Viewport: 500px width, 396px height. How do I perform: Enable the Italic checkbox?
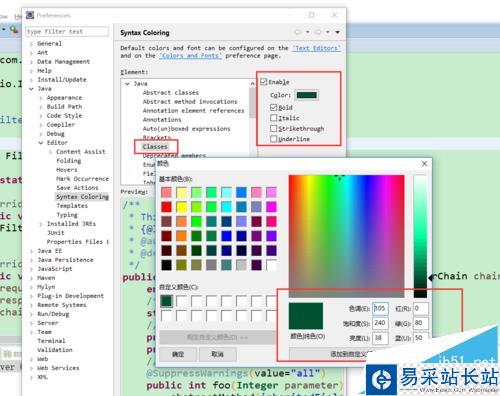coord(273,118)
